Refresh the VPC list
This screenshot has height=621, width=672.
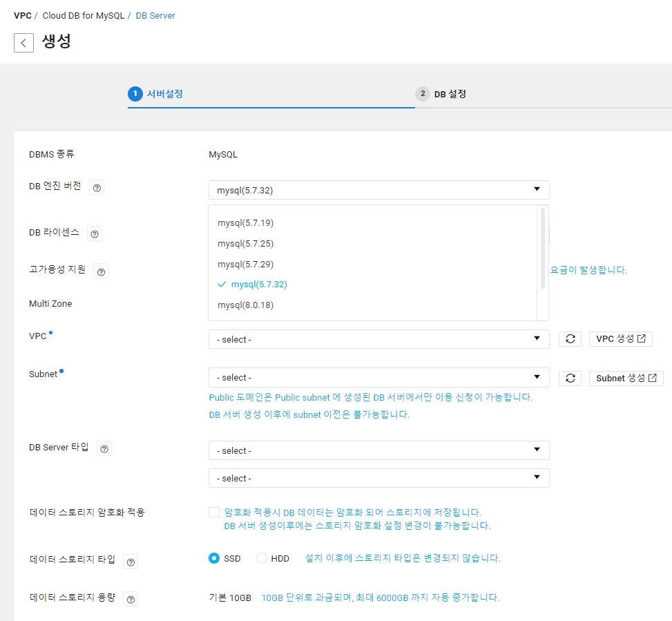570,338
